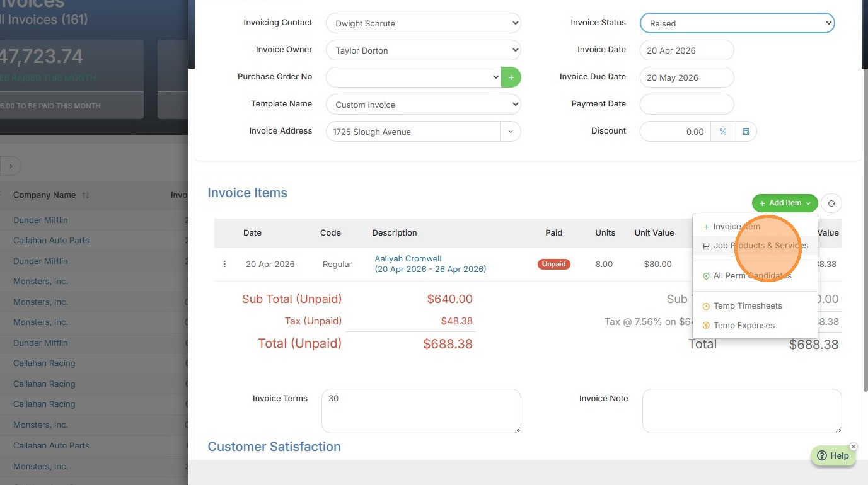Open the Invoicing Contact dropdown
Viewport: 868px width, 485px height.
click(423, 23)
